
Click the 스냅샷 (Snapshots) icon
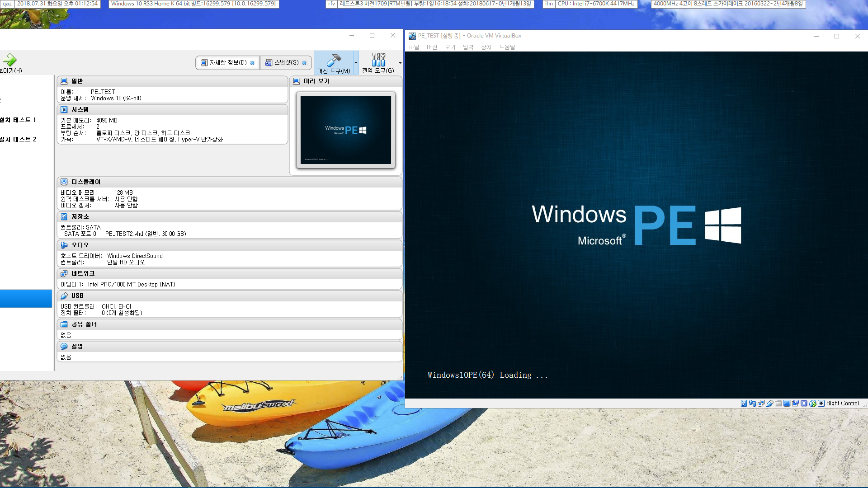coord(285,62)
